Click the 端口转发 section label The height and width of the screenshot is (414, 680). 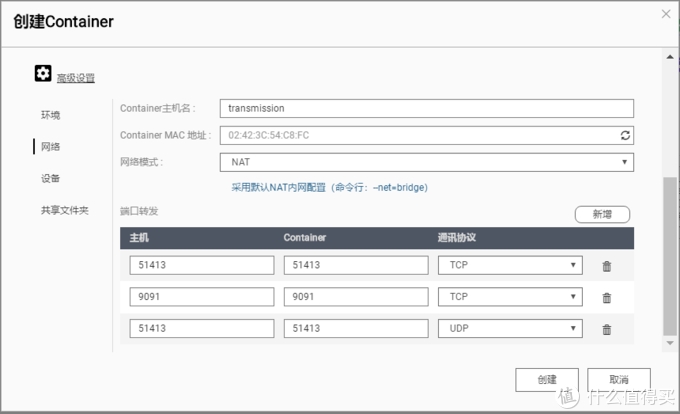click(x=139, y=211)
